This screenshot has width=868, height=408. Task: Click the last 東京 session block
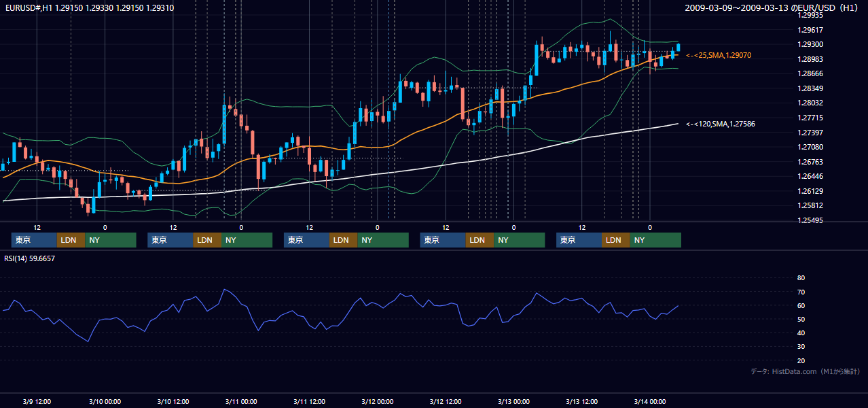(579, 240)
